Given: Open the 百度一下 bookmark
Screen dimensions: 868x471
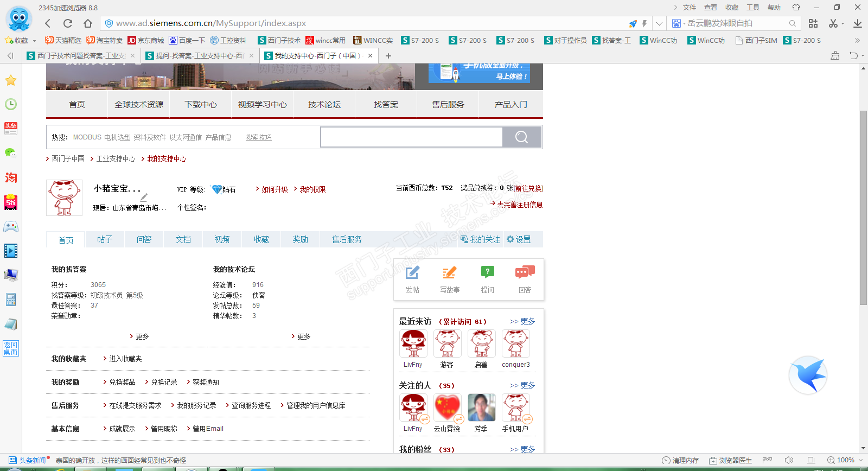Looking at the screenshot, I should click(187, 40).
